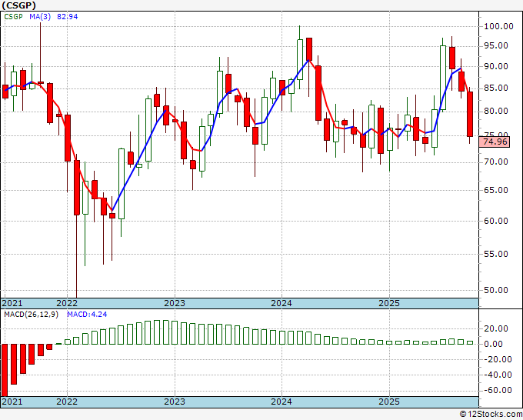Click the green CSGP legend label

click(x=13, y=16)
